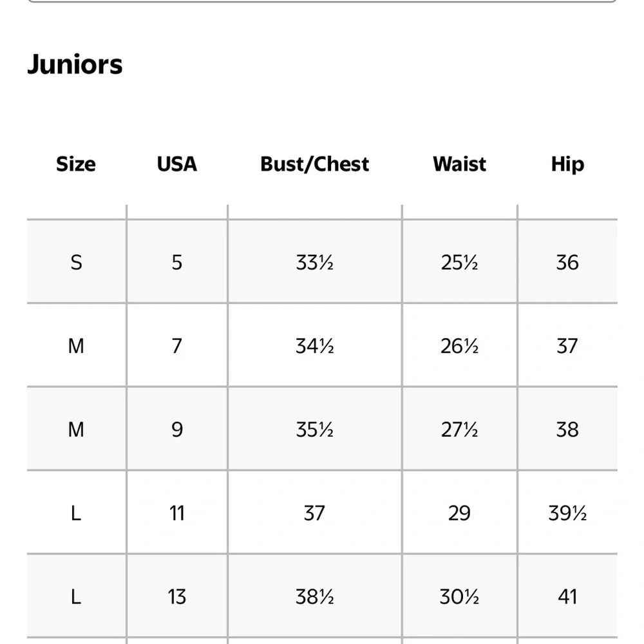
Task: Select the 27½ waist value
Action: coord(460,430)
